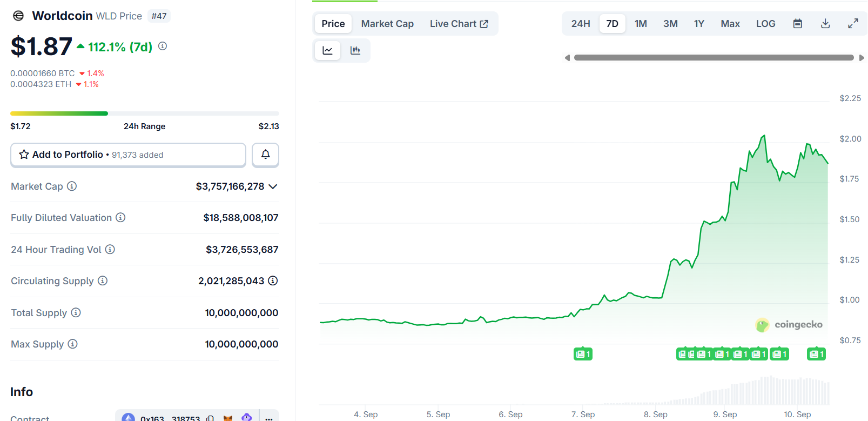Viewport: 868px width, 421px height.
Task: Click the star icon in Add to Portfolio
Action: click(x=24, y=155)
